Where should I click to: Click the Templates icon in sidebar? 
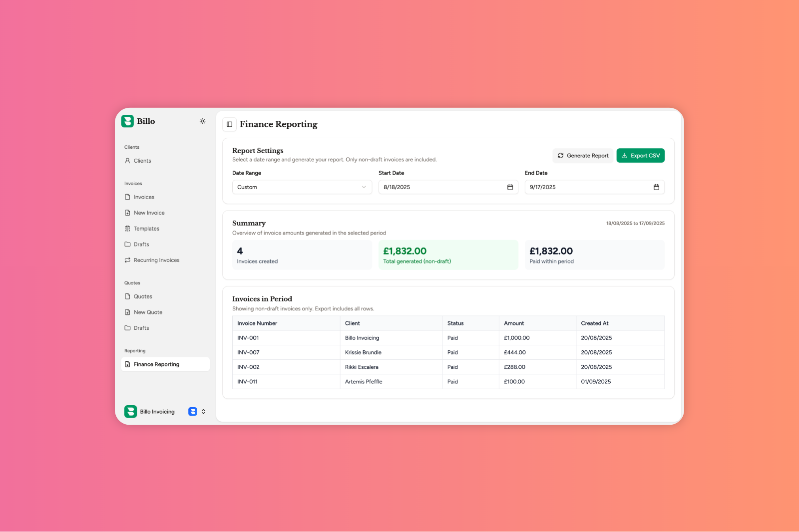tap(127, 229)
